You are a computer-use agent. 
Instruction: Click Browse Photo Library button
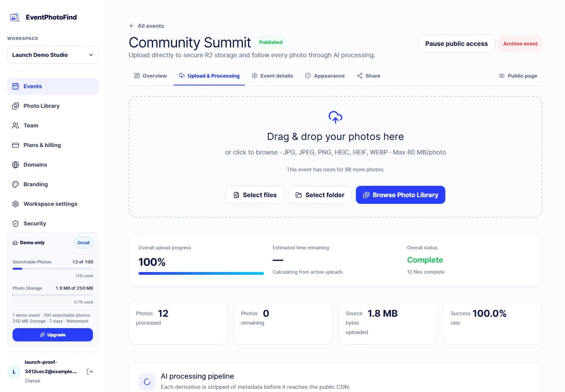[401, 195]
